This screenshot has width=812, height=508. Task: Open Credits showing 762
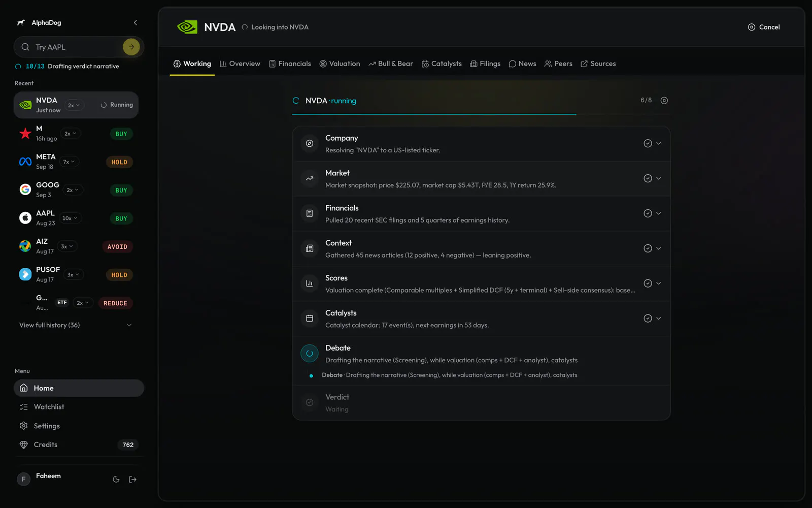[79, 444]
